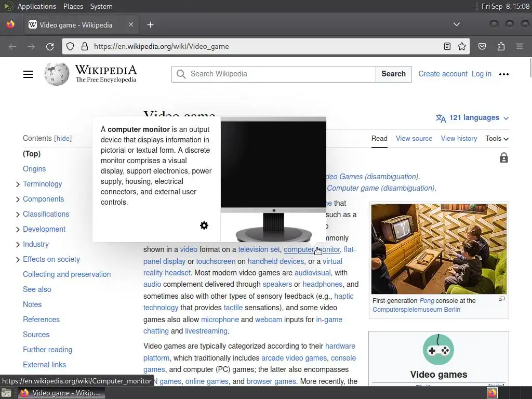The height and width of the screenshot is (399, 532).
Task: Open the headphones link
Action: coord(322,284)
